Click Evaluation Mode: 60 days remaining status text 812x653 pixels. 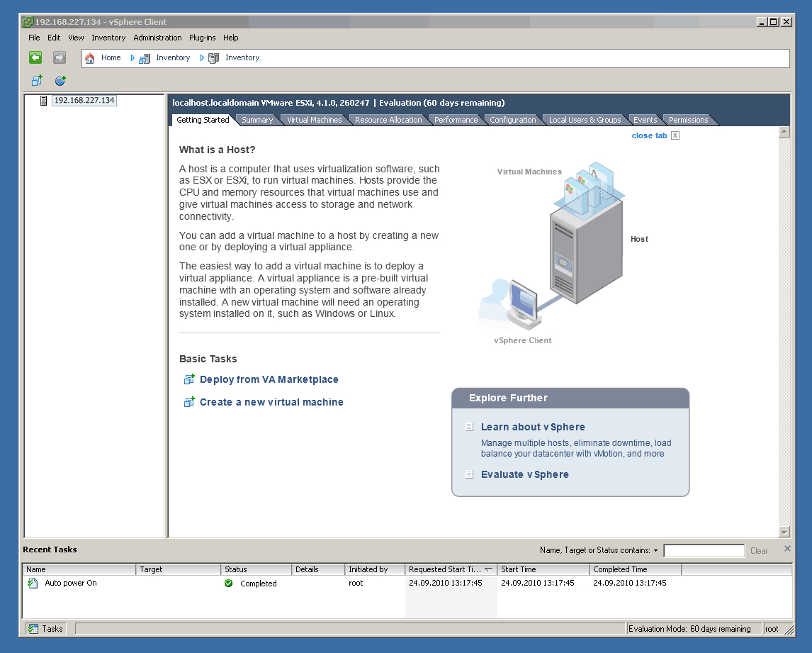[x=689, y=629]
